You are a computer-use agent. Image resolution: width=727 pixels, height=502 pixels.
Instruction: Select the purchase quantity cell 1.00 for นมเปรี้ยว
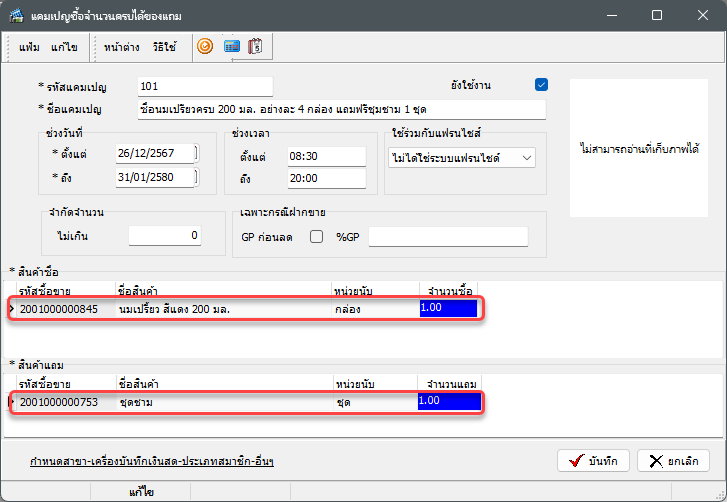coord(448,309)
